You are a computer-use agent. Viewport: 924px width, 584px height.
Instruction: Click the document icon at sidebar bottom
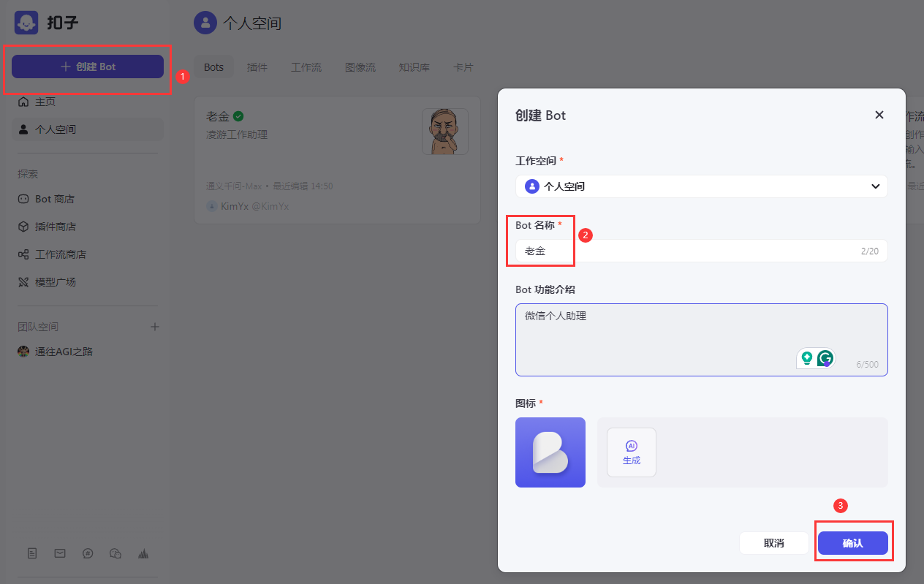point(32,553)
